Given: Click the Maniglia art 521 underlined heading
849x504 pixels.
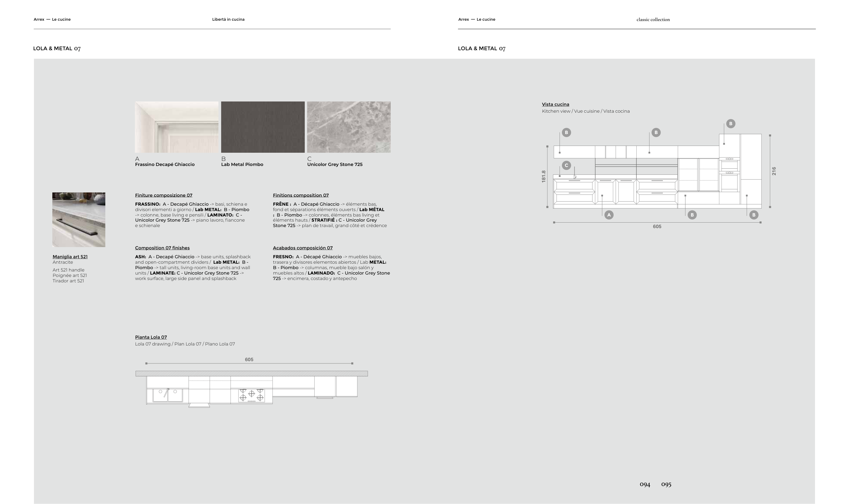Looking at the screenshot, I should tap(70, 257).
